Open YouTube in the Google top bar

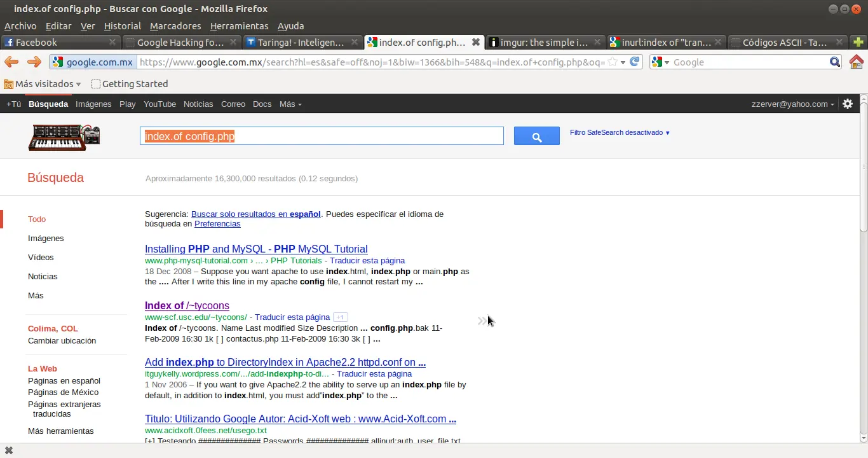click(159, 104)
